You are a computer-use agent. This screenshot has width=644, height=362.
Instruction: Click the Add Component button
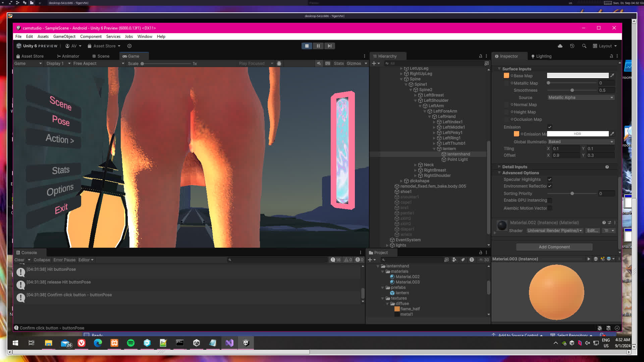(554, 247)
